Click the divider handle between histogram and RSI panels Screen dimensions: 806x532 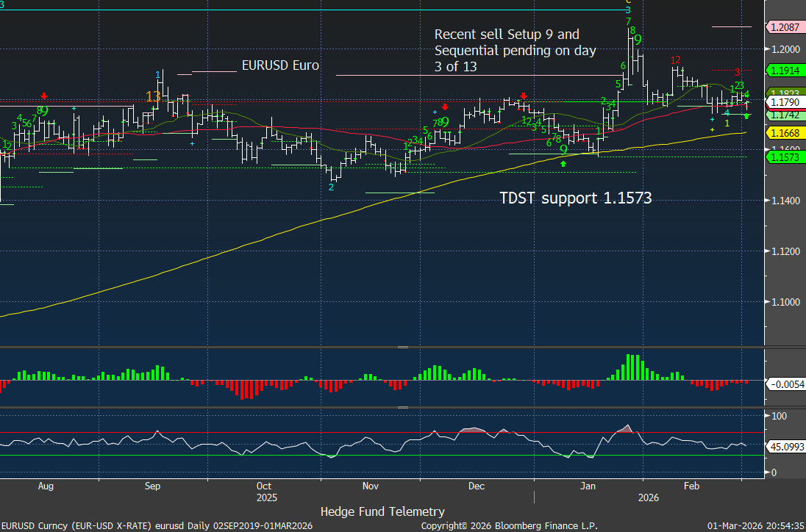coord(402,407)
